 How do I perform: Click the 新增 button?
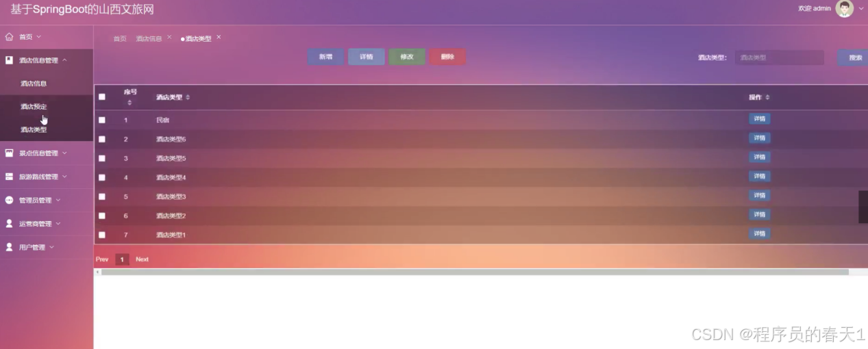click(x=325, y=57)
